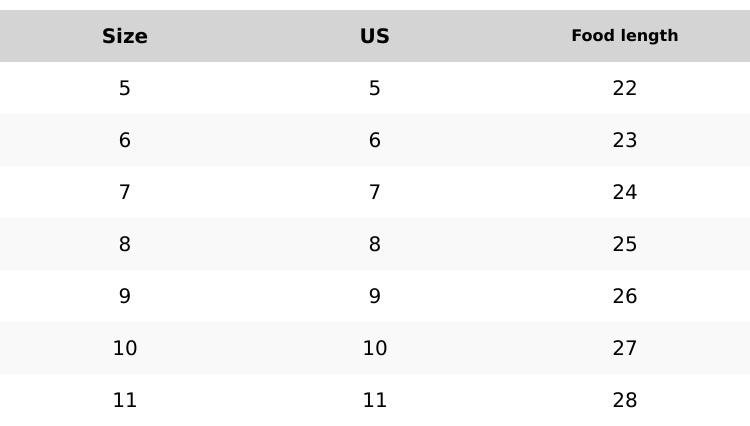Screen dimensions: 750x426
Task: Click 11 in the US column
Action: [x=375, y=400]
